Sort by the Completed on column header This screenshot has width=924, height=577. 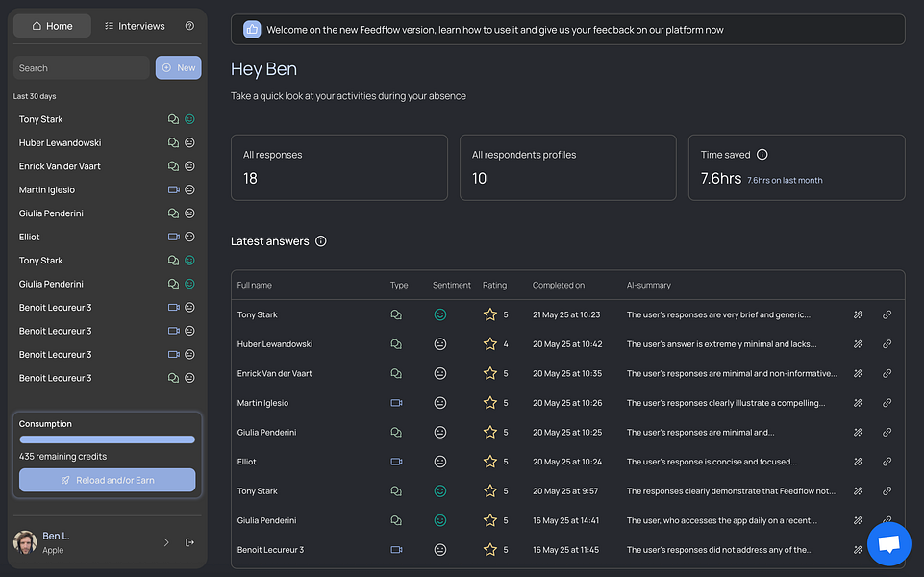tap(559, 285)
